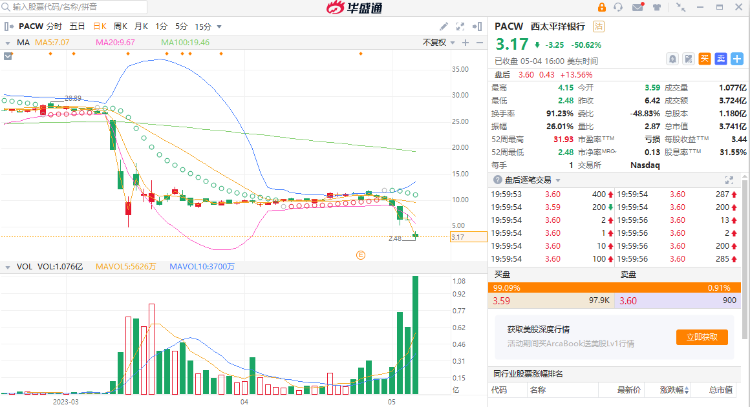The image size is (750, 407).
Task: Zoom in chart with plus icon
Action: [x=465, y=43]
